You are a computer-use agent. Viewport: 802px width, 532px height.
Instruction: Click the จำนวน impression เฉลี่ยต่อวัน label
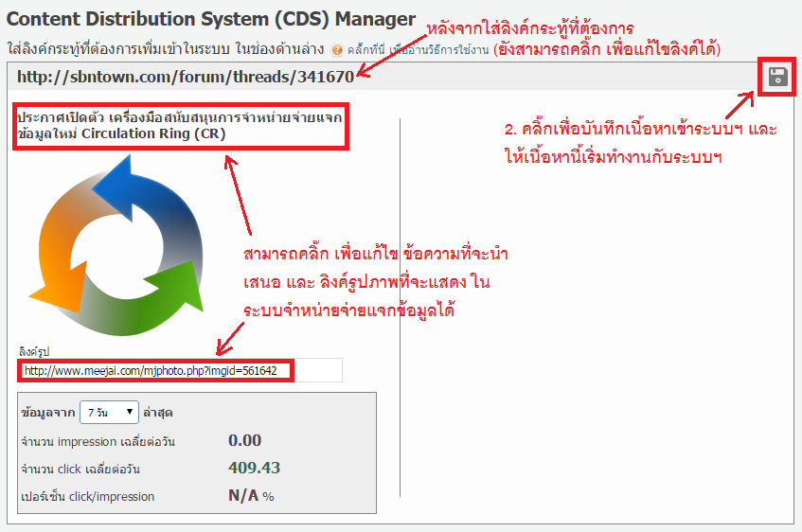coord(98,442)
